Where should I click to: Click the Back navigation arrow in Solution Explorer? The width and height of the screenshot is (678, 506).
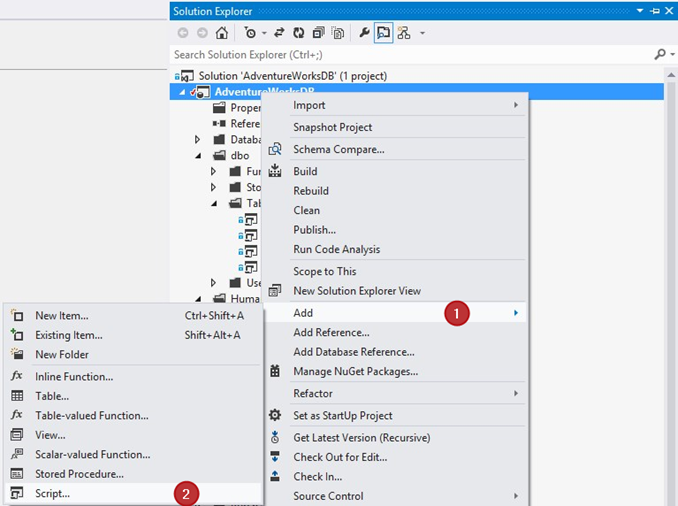click(183, 33)
